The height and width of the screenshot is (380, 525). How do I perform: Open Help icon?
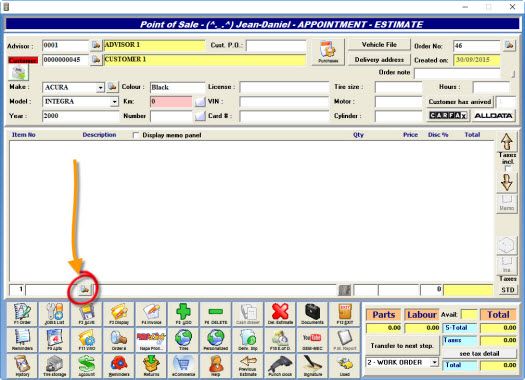click(216, 366)
